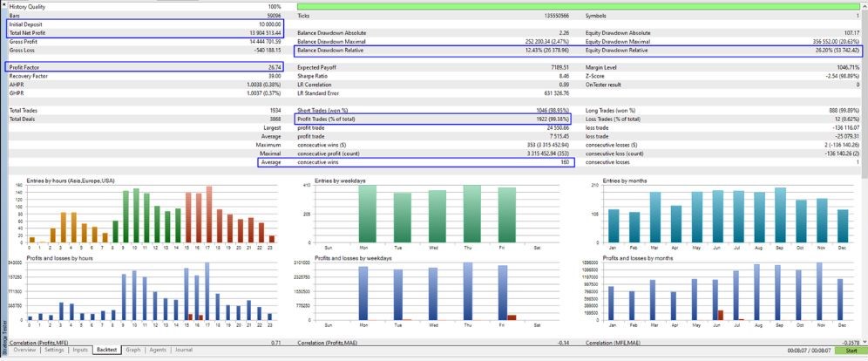
Task: Click the Profits and losses by hours title
Action: [59, 258]
